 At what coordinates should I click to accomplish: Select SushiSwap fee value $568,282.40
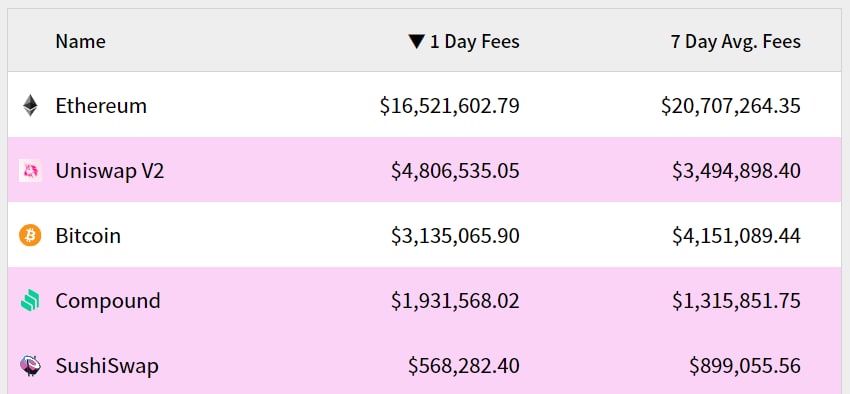coord(464,366)
